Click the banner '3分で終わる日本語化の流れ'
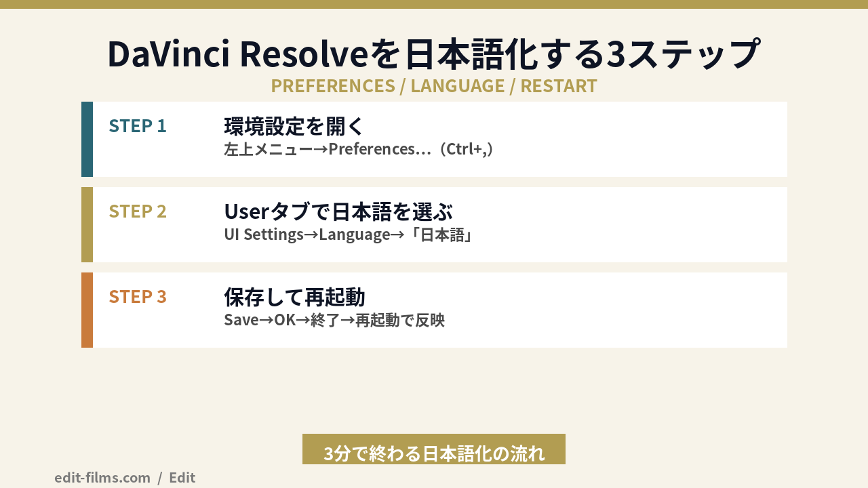The width and height of the screenshot is (868, 488). coord(434,449)
